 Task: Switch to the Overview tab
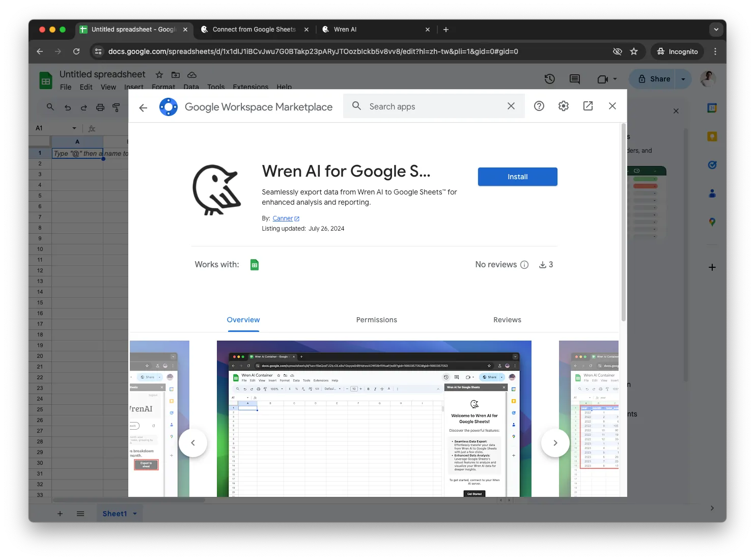click(243, 320)
